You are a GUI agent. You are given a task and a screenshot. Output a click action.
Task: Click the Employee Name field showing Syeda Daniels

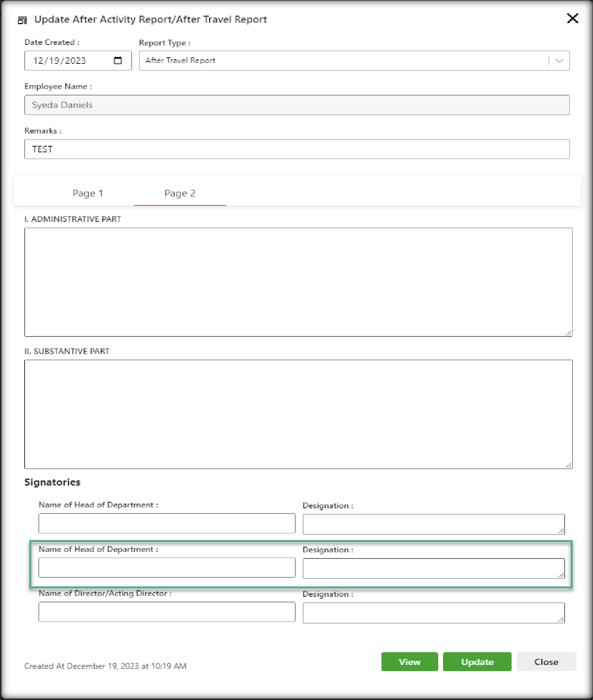pyautogui.click(x=297, y=105)
